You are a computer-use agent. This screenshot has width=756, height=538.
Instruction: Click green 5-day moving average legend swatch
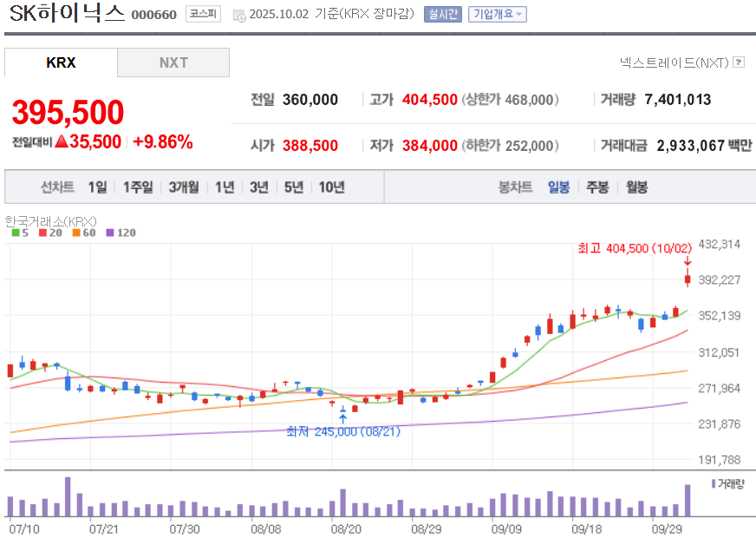pyautogui.click(x=16, y=233)
